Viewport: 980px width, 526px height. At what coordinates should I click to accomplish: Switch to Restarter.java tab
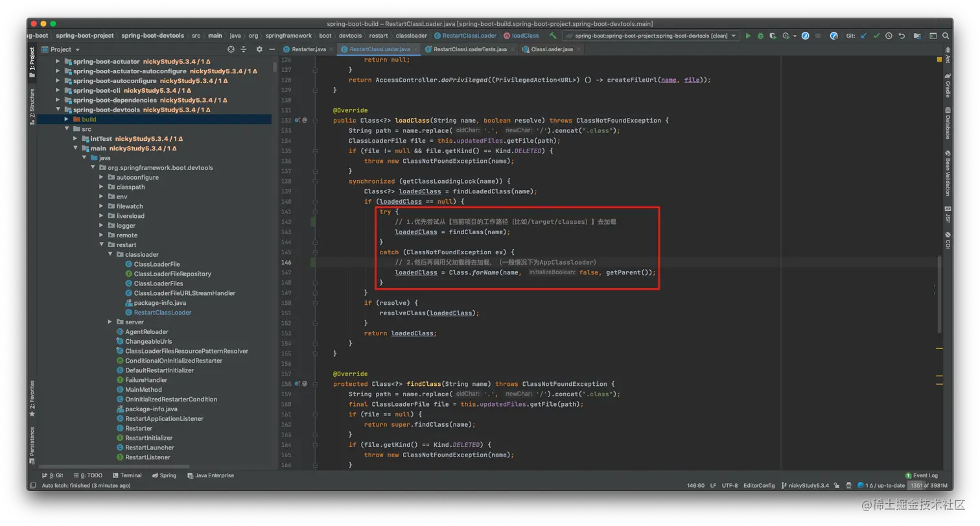click(x=308, y=49)
